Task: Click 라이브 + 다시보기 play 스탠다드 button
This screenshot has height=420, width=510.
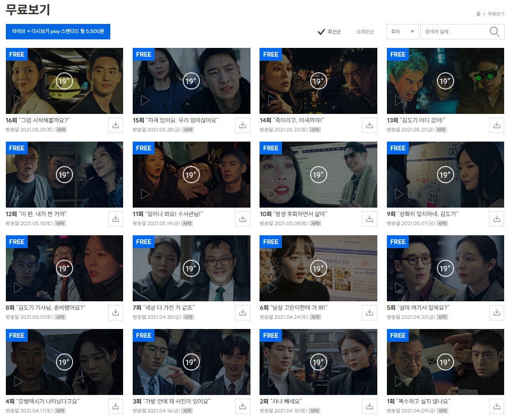Action: coord(58,31)
